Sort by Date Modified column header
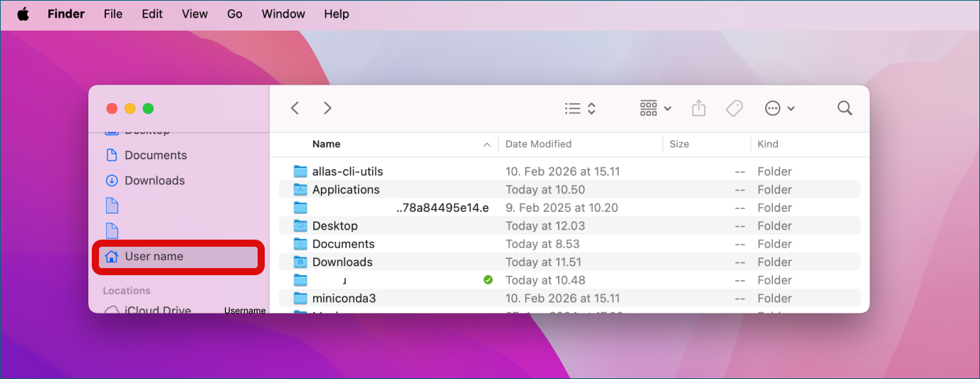 click(539, 144)
